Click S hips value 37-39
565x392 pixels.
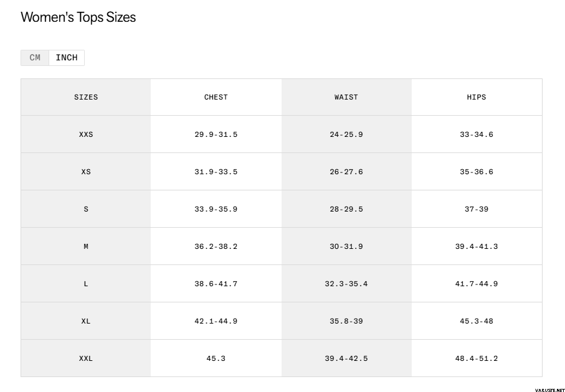(x=477, y=209)
